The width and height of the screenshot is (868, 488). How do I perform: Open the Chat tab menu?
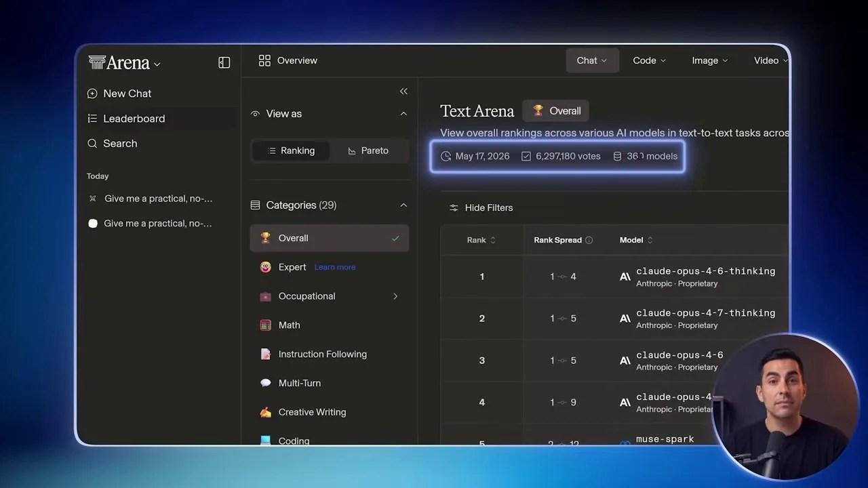(x=592, y=60)
